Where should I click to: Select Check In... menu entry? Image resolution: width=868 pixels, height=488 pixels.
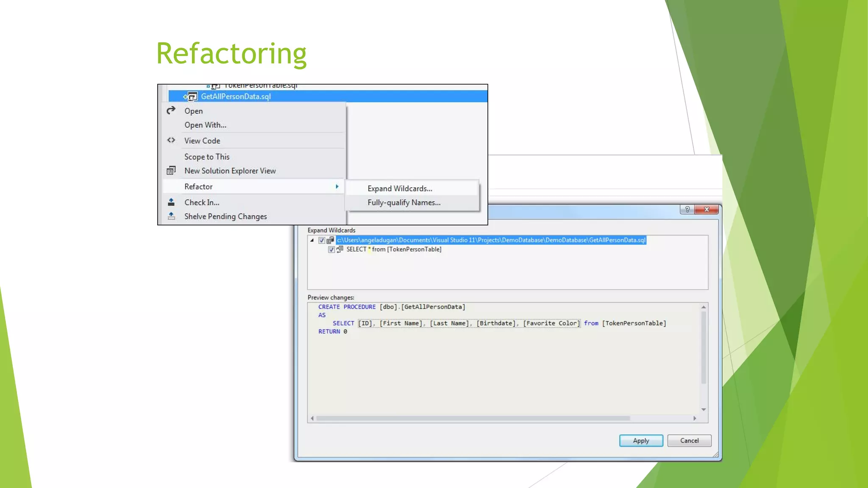click(202, 202)
